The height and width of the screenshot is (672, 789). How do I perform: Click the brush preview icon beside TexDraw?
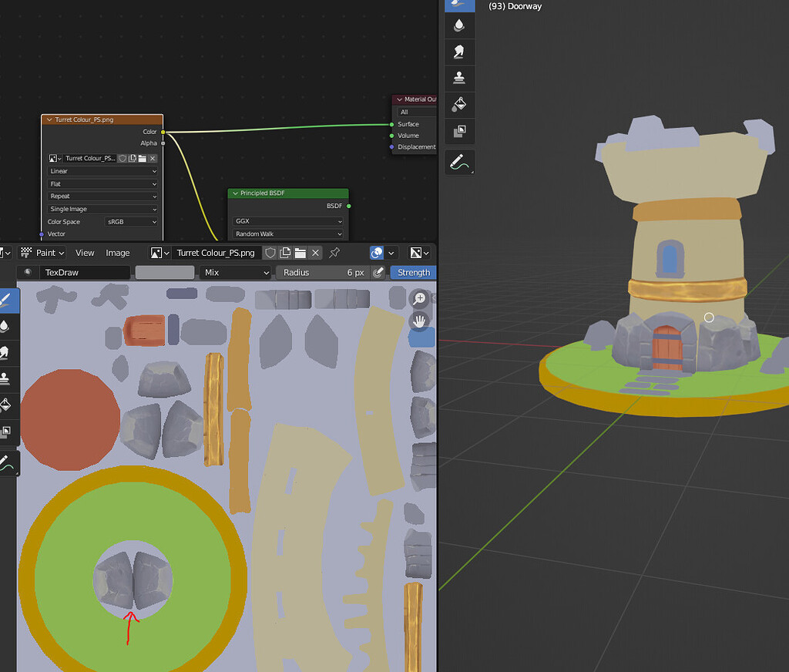point(28,272)
